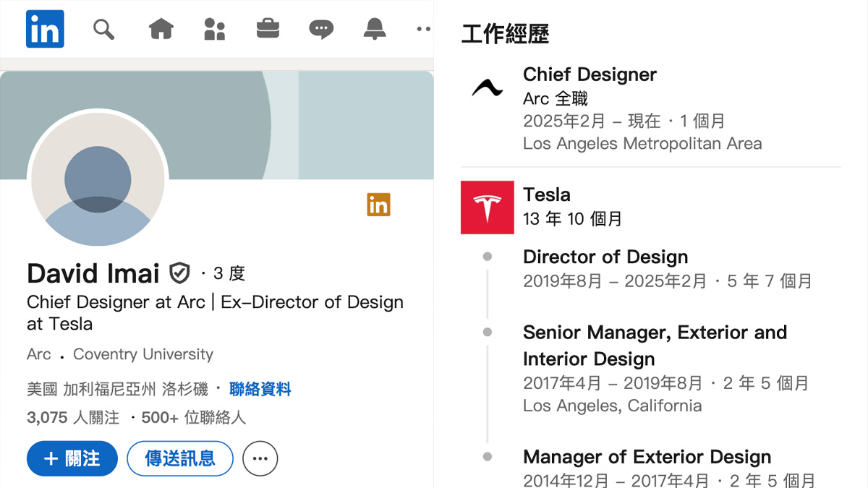Screen dimensions: 868x488
Task: Click Los Angeles Metropolitan Area location
Action: (642, 143)
